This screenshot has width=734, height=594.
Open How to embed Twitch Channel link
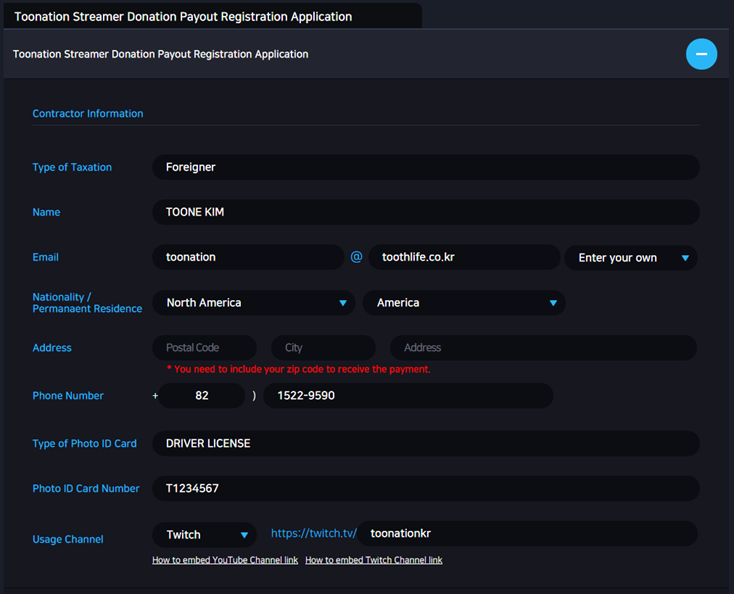pyautogui.click(x=374, y=560)
